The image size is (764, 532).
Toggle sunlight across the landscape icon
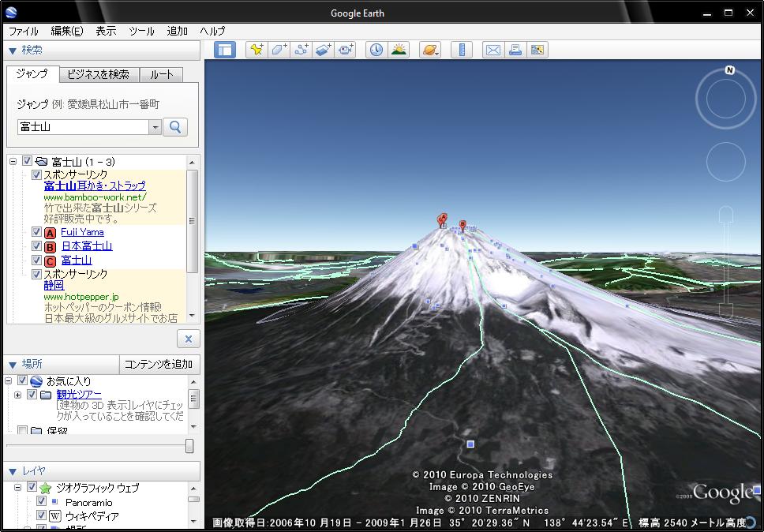point(399,50)
